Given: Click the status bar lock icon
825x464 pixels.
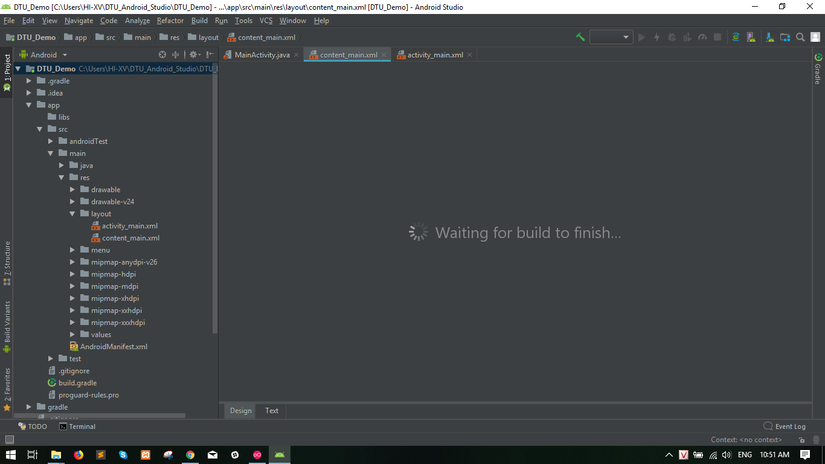Looking at the screenshot, I should click(801, 440).
